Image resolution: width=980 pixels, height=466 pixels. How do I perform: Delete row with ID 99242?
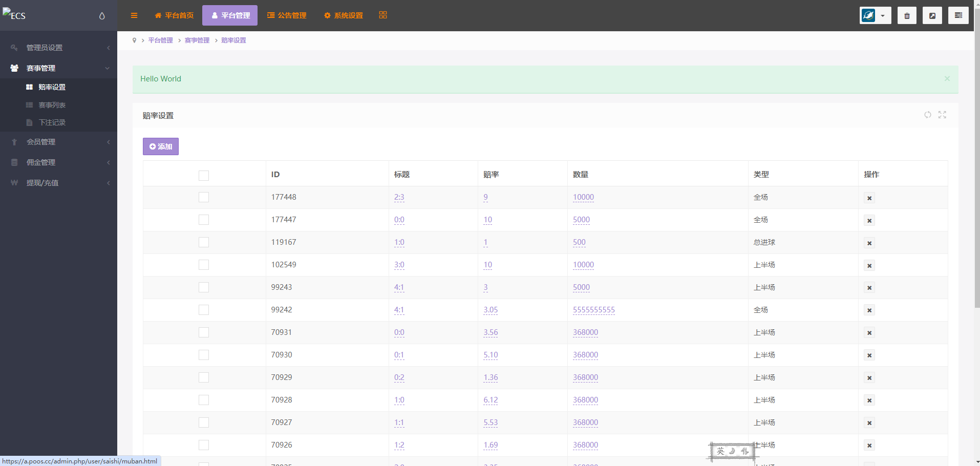(869, 310)
